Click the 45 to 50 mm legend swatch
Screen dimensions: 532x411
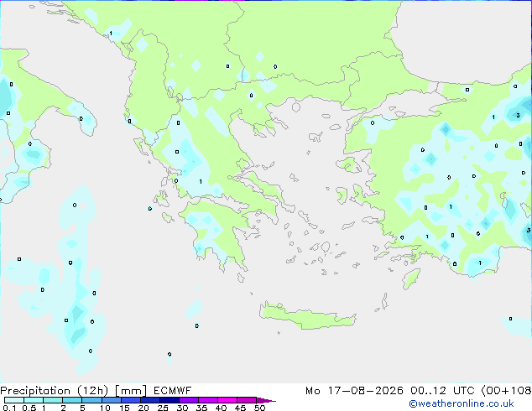pyautogui.click(x=247, y=400)
